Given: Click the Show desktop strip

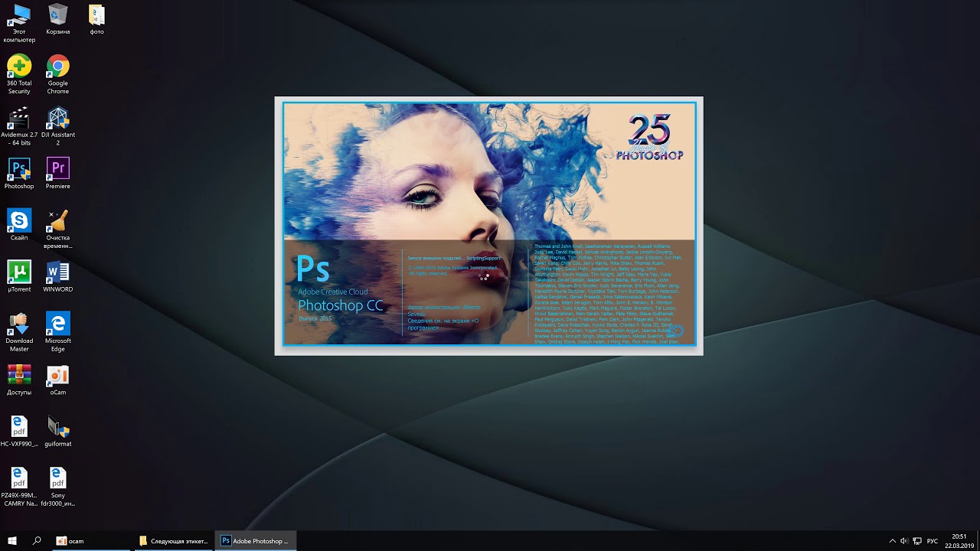Looking at the screenshot, I should click(978, 541).
